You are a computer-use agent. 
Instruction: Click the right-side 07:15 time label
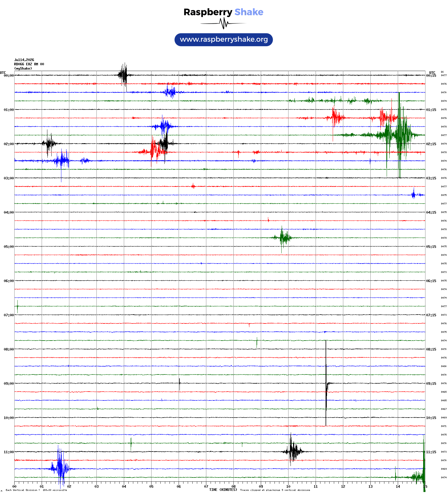click(x=431, y=315)
